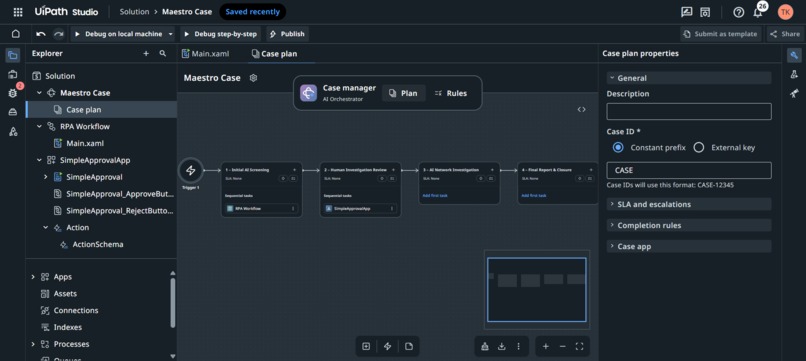This screenshot has height=361, width=806.
Task: Fit the canvas to screen
Action: coord(579,347)
